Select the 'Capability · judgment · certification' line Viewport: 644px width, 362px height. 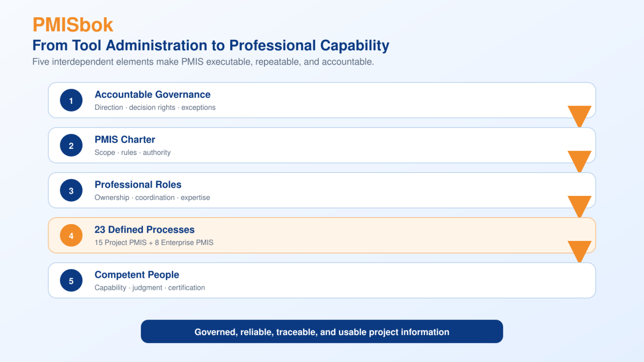150,288
